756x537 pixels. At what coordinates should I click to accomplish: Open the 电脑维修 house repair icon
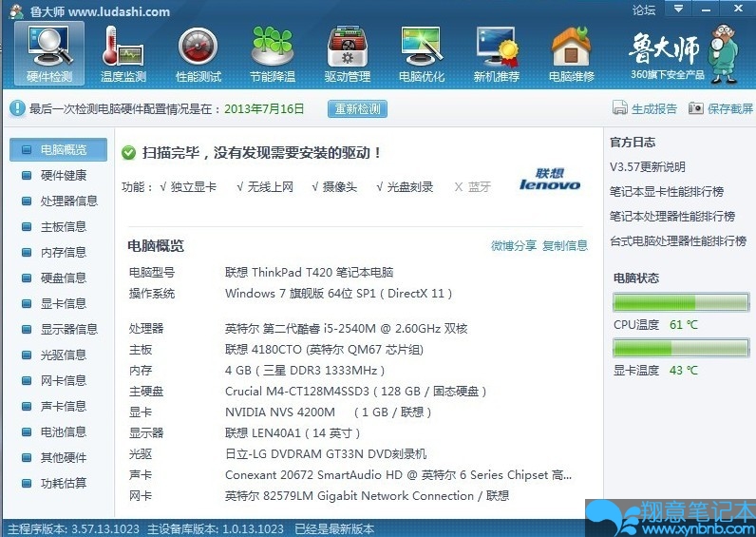pyautogui.click(x=572, y=53)
